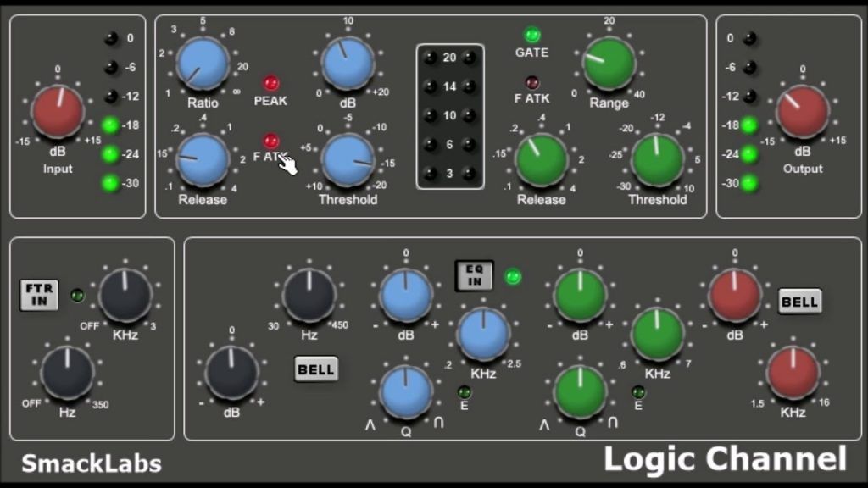868x488 pixels.
Task: Click the red Input dB knob
Action: point(58,111)
